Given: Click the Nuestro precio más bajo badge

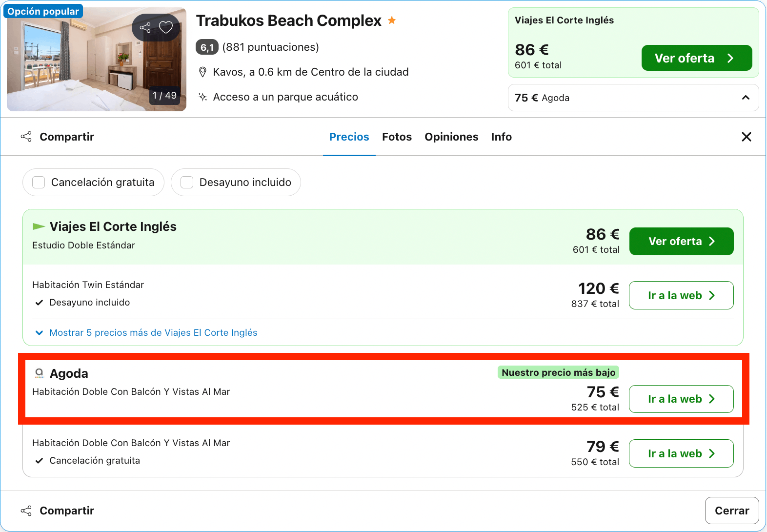Looking at the screenshot, I should coord(558,372).
